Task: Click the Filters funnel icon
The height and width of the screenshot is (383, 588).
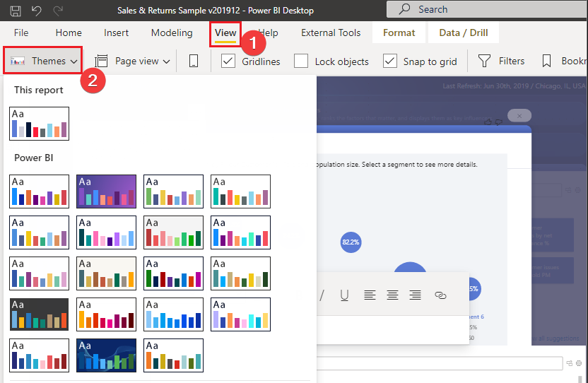Action: pyautogui.click(x=484, y=61)
